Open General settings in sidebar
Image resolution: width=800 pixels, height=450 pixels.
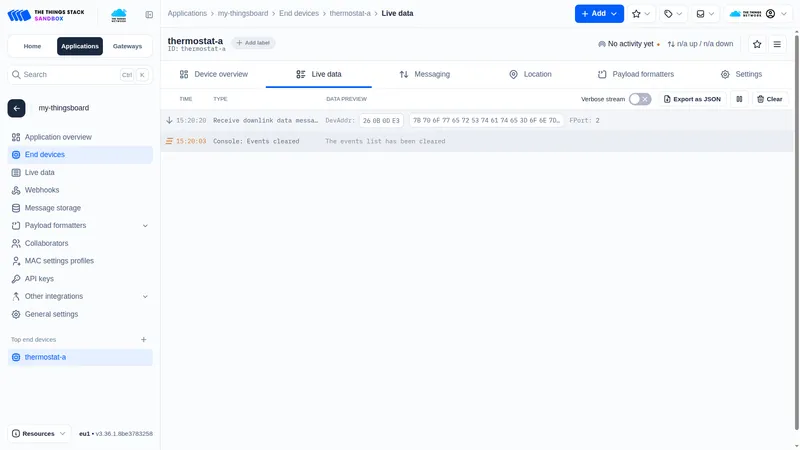point(80,314)
